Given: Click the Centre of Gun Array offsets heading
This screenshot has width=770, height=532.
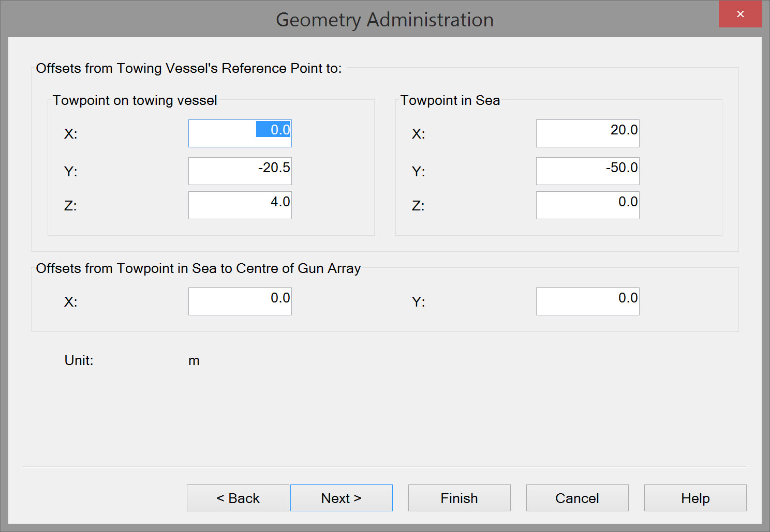Looking at the screenshot, I should [x=198, y=268].
